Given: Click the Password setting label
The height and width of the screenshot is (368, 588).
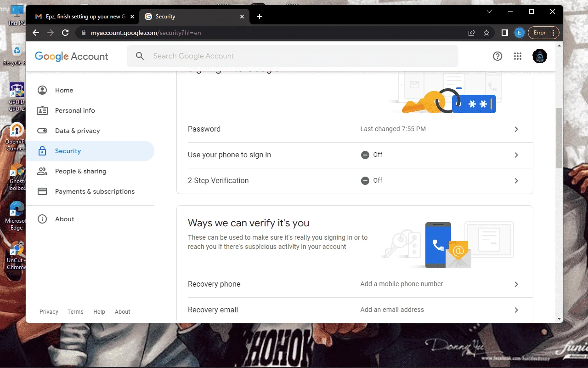Looking at the screenshot, I should tap(204, 129).
